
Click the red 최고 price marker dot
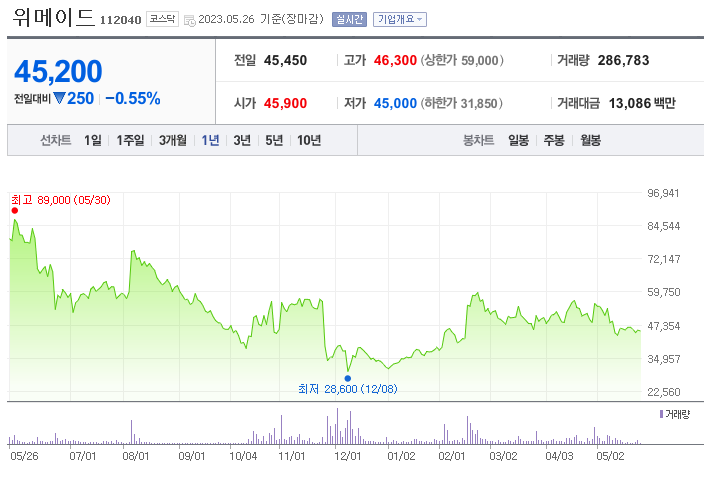click(x=15, y=211)
